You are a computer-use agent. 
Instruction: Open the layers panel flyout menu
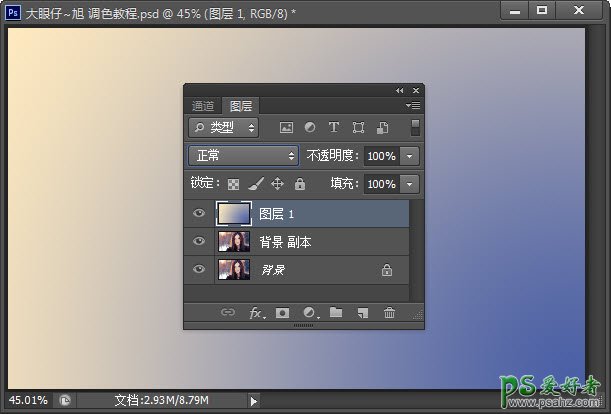click(x=414, y=105)
